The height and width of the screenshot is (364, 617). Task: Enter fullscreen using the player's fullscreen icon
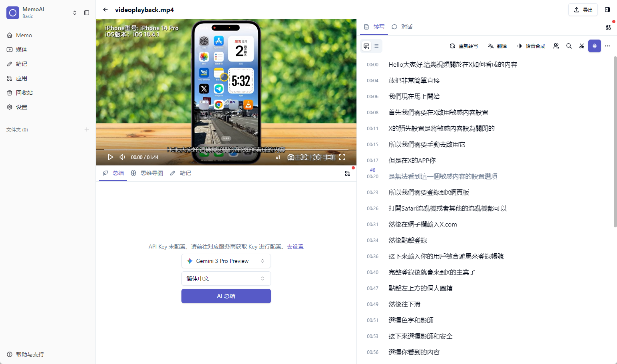[342, 157]
